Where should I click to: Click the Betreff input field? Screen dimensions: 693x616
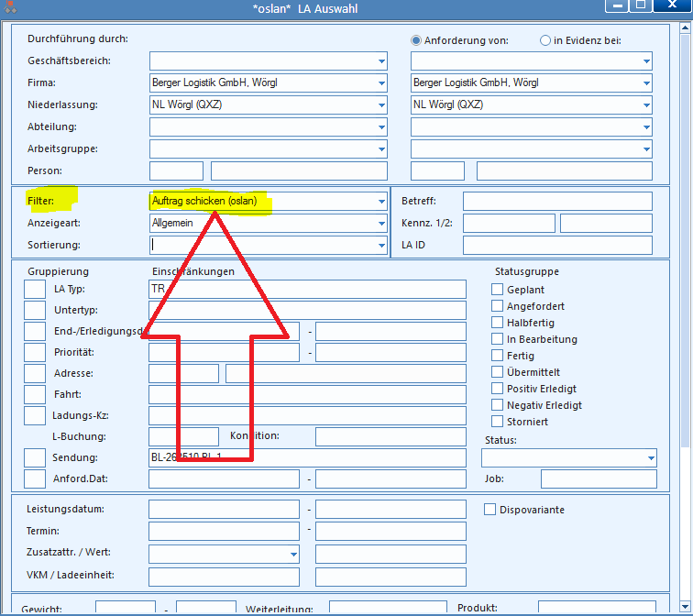pos(557,201)
